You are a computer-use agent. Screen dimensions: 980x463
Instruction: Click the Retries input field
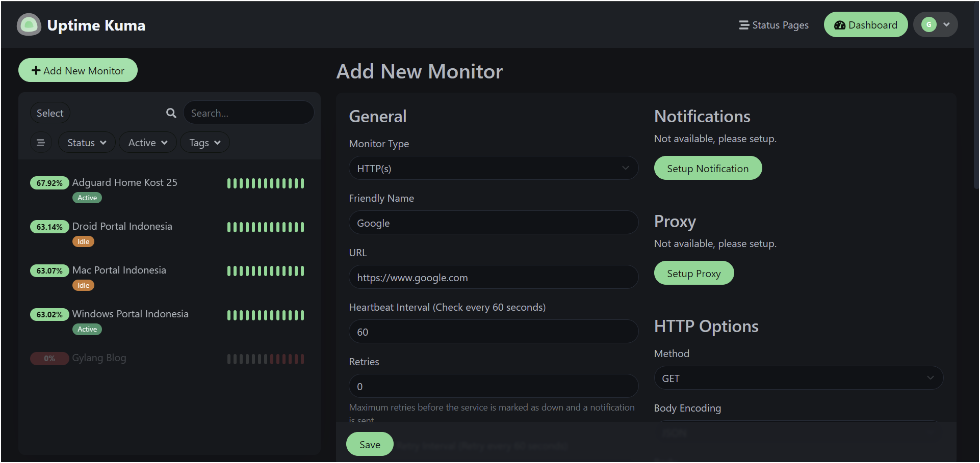[x=493, y=386]
